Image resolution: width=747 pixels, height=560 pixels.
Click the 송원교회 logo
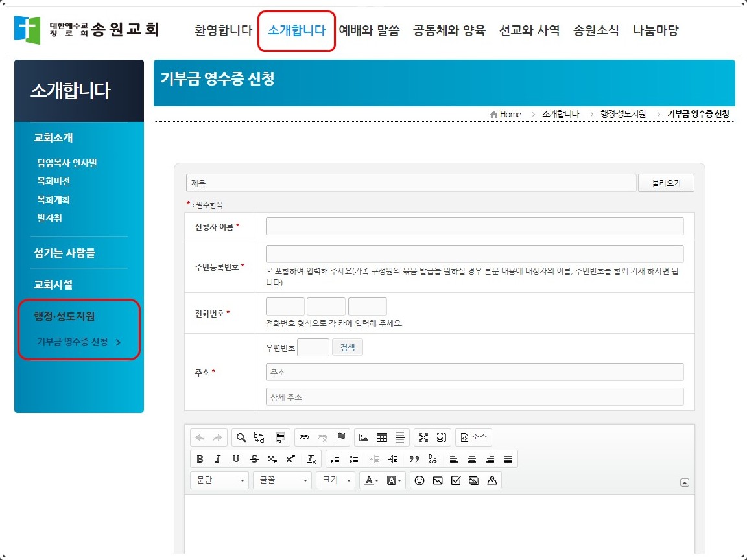pyautogui.click(x=87, y=30)
